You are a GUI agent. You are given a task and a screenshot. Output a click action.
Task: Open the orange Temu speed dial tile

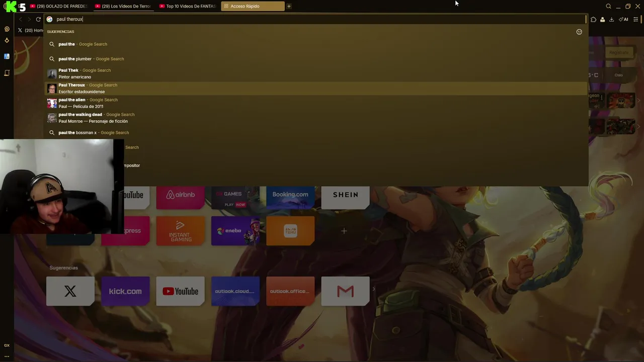(290, 231)
